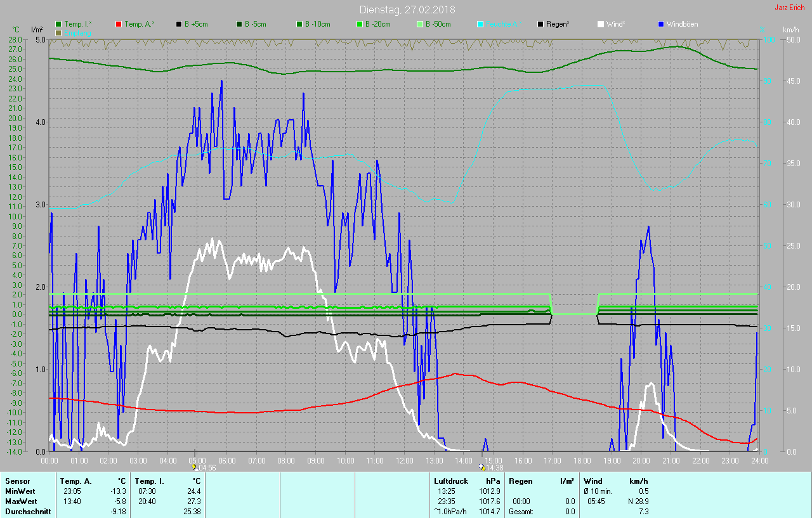The width and height of the screenshot is (812, 518).
Task: Select the Luftdruck column header
Action: click(x=450, y=481)
